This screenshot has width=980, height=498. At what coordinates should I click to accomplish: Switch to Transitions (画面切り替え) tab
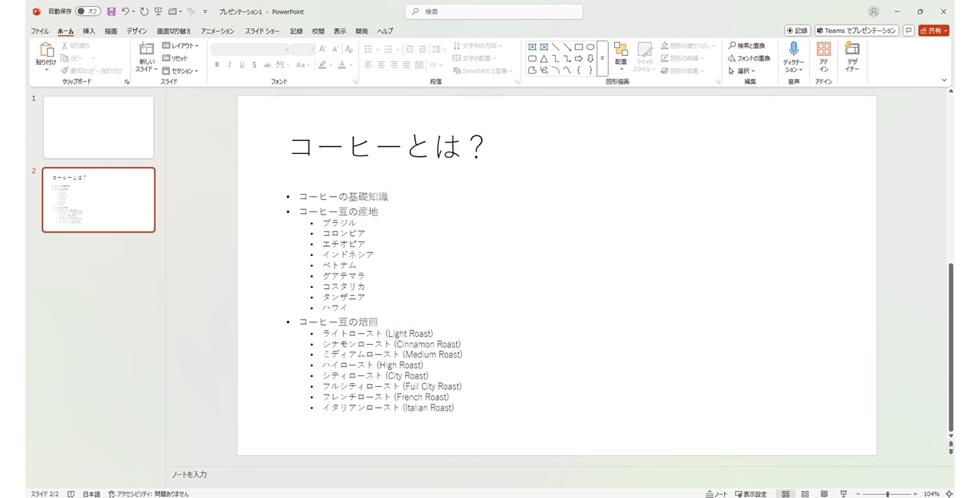pos(174,31)
